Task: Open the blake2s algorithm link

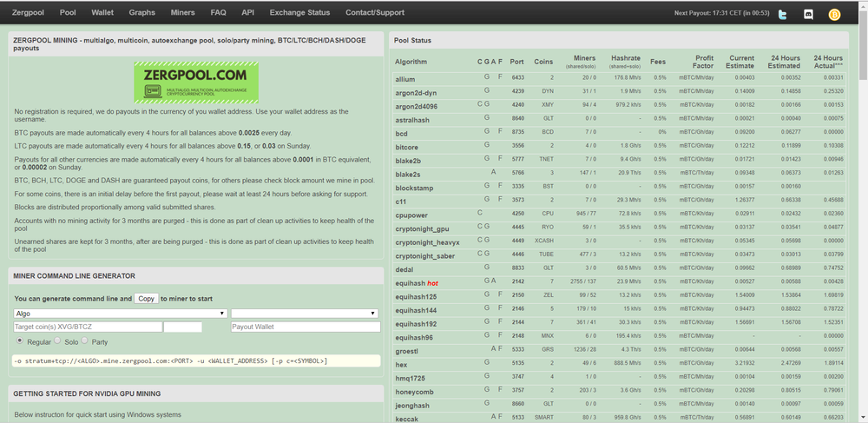Action: [x=408, y=175]
